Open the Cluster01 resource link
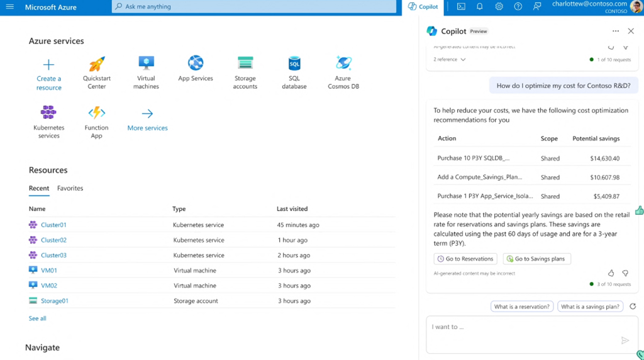The height and width of the screenshot is (360, 644). tap(53, 225)
